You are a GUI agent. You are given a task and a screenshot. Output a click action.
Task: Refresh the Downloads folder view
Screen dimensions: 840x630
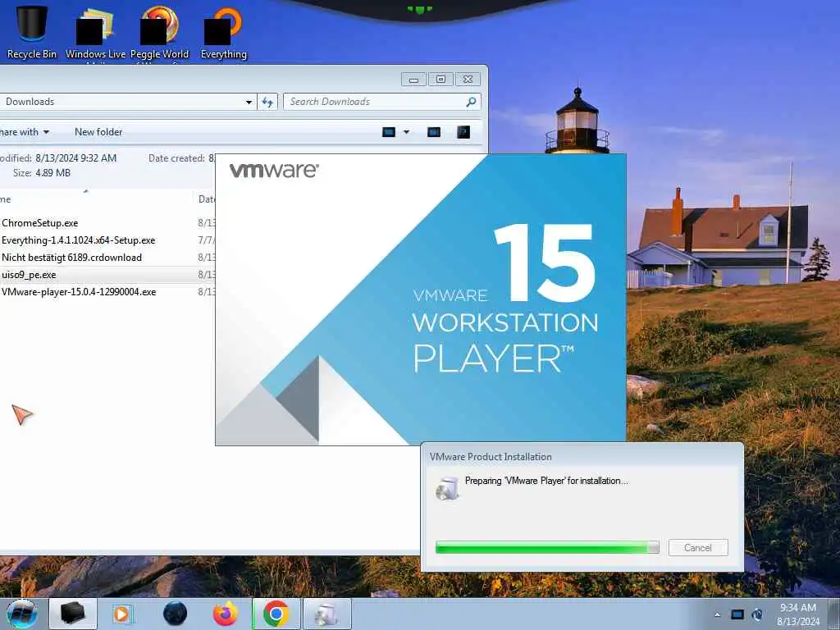267,101
